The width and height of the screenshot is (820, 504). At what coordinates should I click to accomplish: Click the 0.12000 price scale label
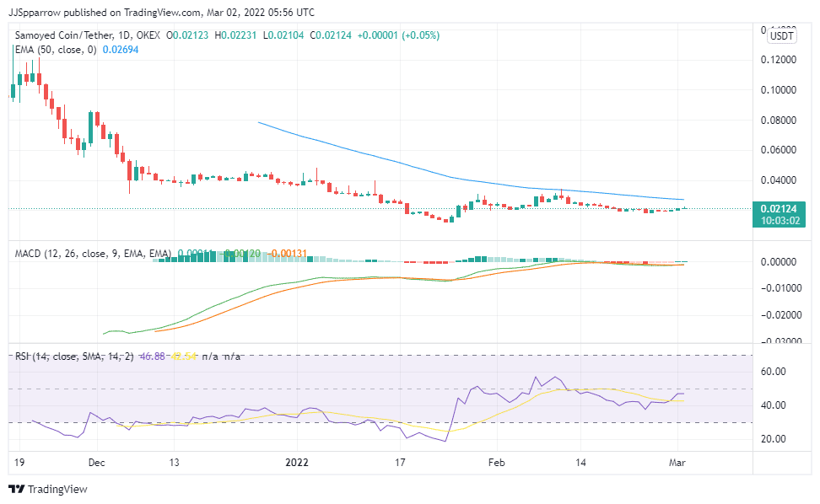click(x=779, y=60)
